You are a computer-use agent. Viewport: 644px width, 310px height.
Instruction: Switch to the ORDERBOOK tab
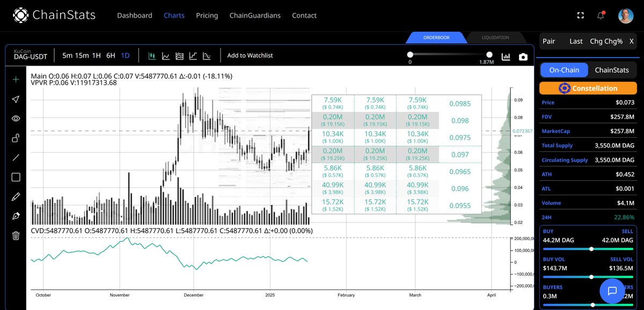click(436, 38)
